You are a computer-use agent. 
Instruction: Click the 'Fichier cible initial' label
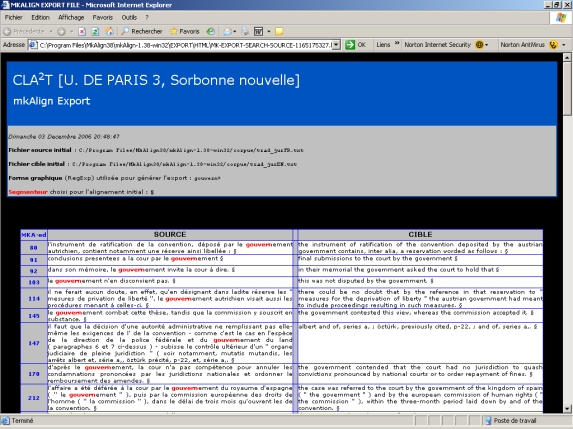click(x=37, y=164)
